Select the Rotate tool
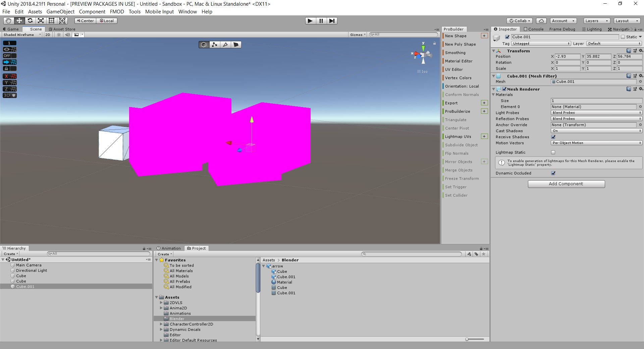The image size is (644, 349). tap(30, 20)
